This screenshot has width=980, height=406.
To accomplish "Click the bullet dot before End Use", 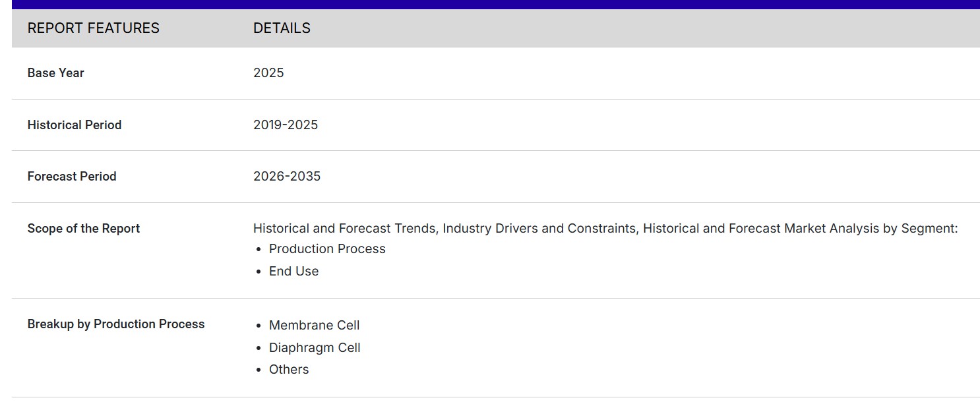I will [259, 272].
